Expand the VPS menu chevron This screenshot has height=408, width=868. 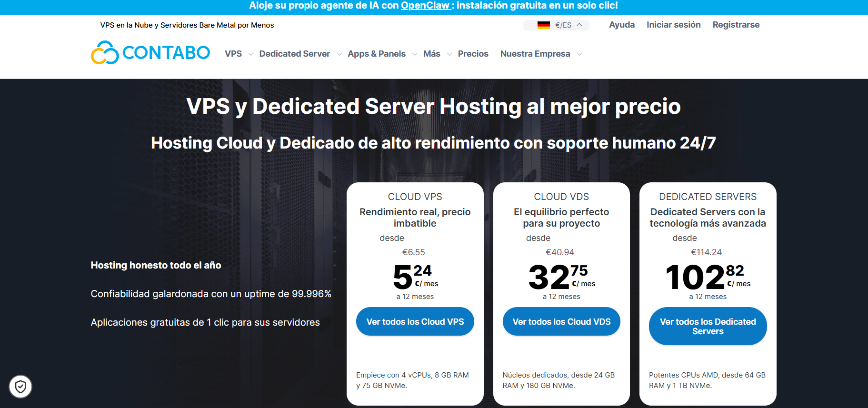pyautogui.click(x=251, y=54)
